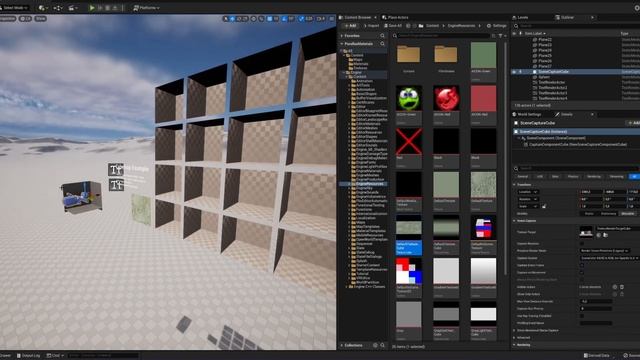Image resolution: width=640 pixels, height=360 pixels.
Task: Open surface snapping options in viewport
Action: (x=261, y=18)
